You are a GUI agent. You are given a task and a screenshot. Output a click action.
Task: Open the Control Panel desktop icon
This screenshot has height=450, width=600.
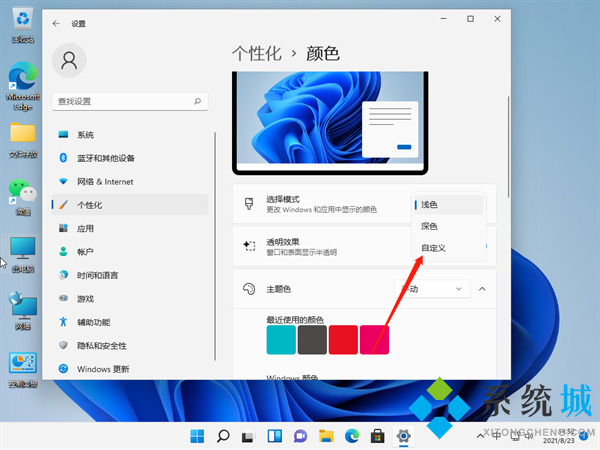tap(23, 370)
